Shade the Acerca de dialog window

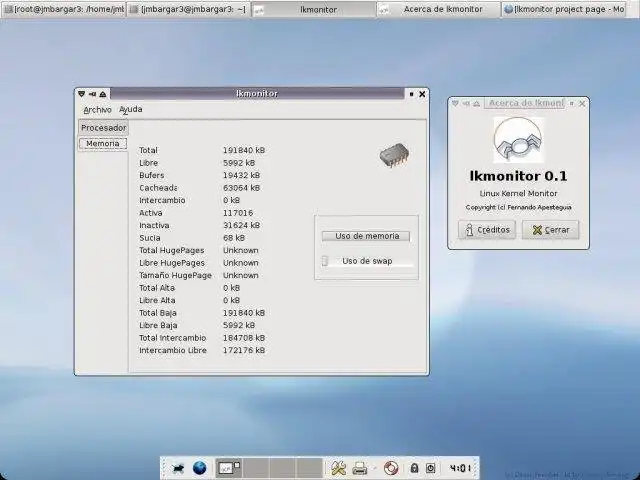point(476,104)
